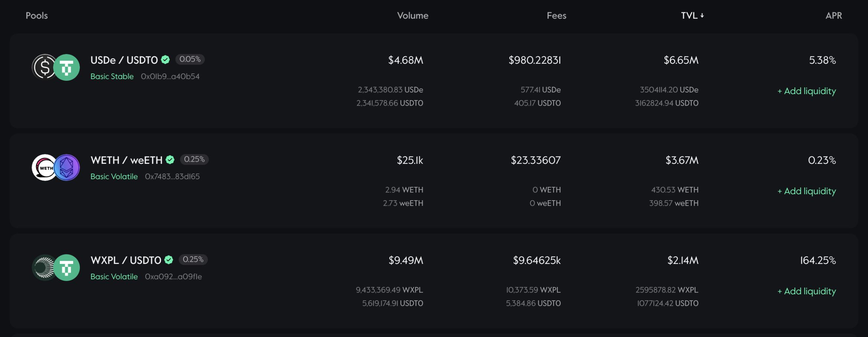
Task: Sort pools by Fees header
Action: click(556, 16)
